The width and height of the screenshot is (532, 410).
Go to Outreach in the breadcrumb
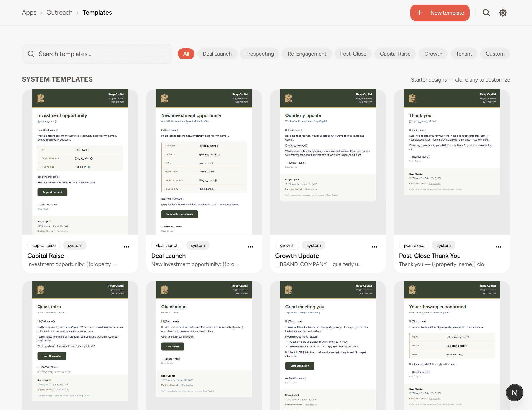pyautogui.click(x=59, y=13)
